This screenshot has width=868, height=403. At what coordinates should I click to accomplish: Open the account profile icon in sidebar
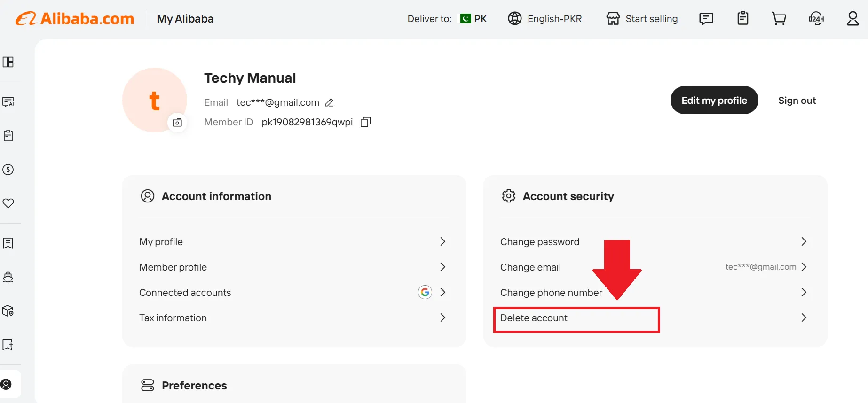click(x=6, y=384)
